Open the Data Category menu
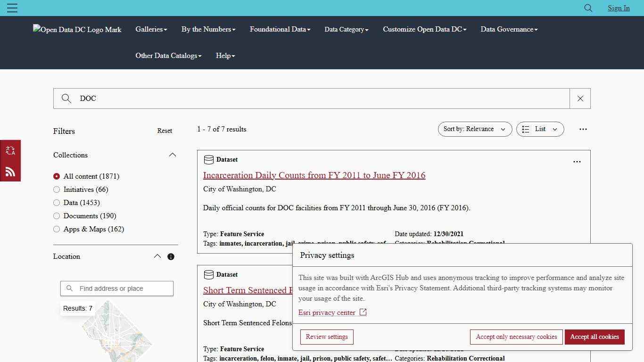This screenshot has width=644, height=362. click(x=346, y=29)
